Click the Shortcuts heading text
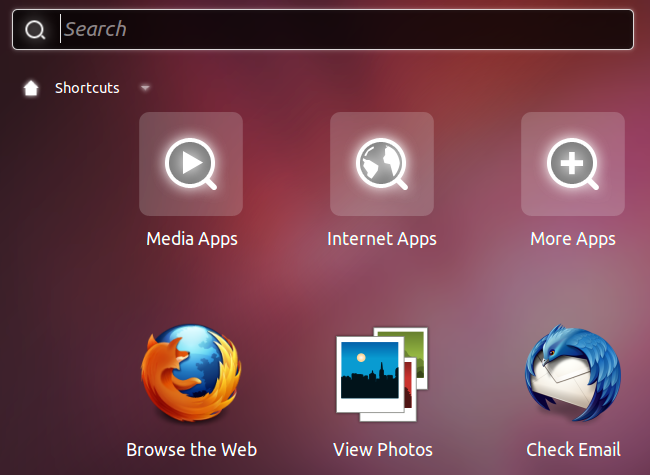 click(87, 88)
